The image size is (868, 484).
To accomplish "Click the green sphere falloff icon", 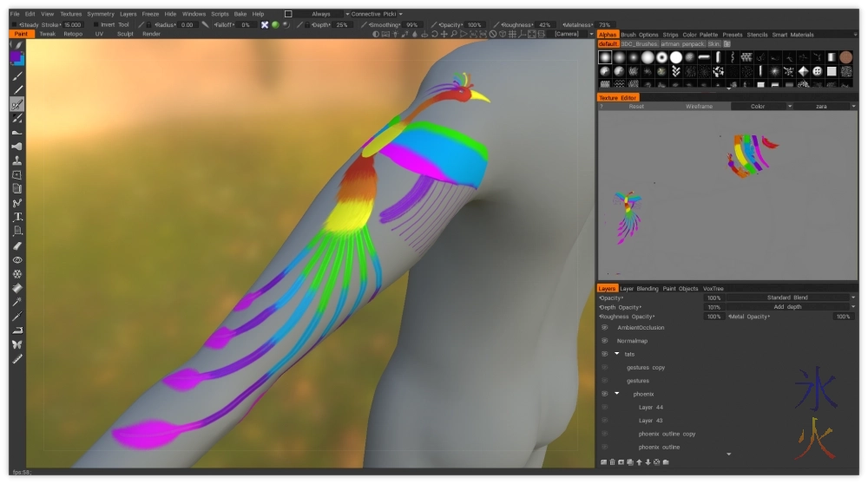I will tap(275, 25).
